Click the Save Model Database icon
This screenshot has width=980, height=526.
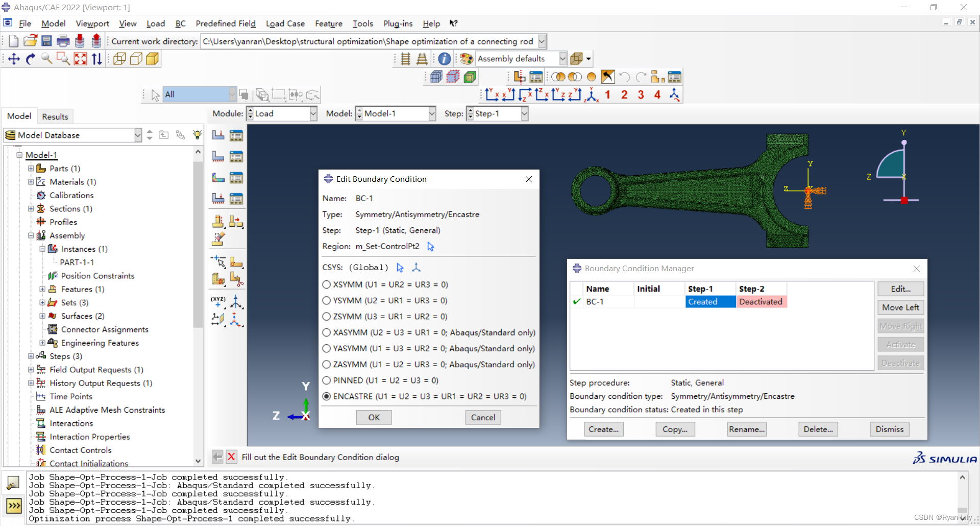point(46,41)
